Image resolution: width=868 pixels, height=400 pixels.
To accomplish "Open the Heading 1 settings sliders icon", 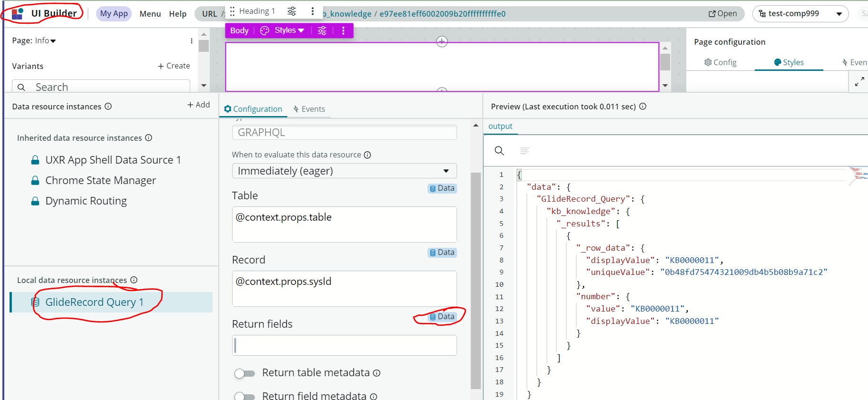I will pyautogui.click(x=292, y=11).
